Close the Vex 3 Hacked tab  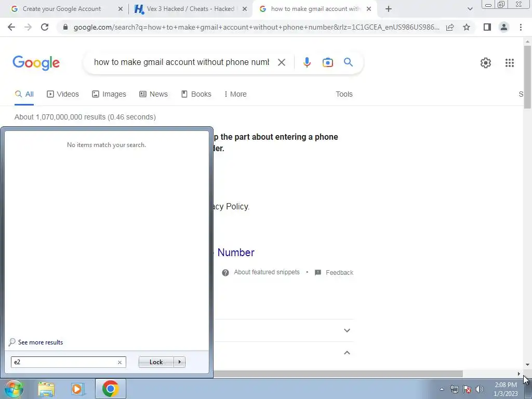245,9
